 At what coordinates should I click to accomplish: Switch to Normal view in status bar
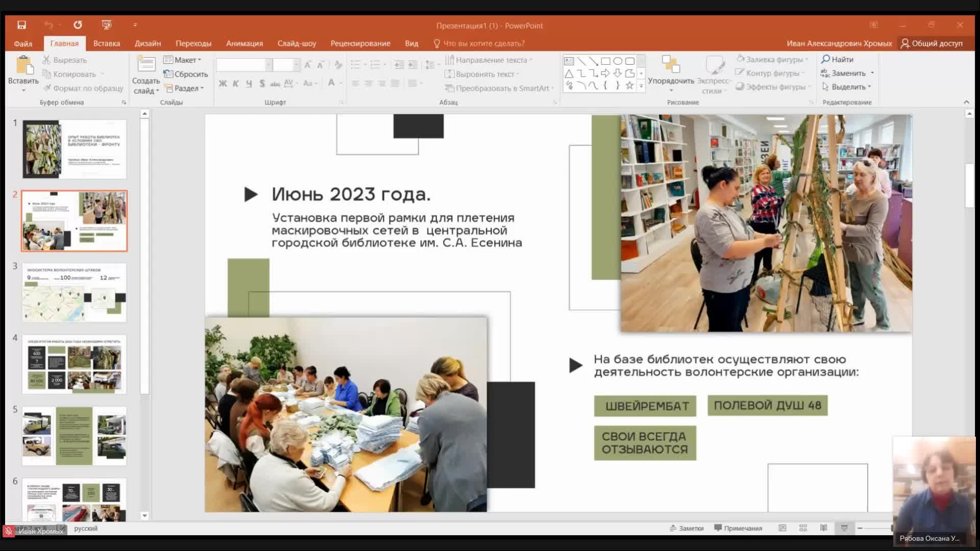click(782, 528)
